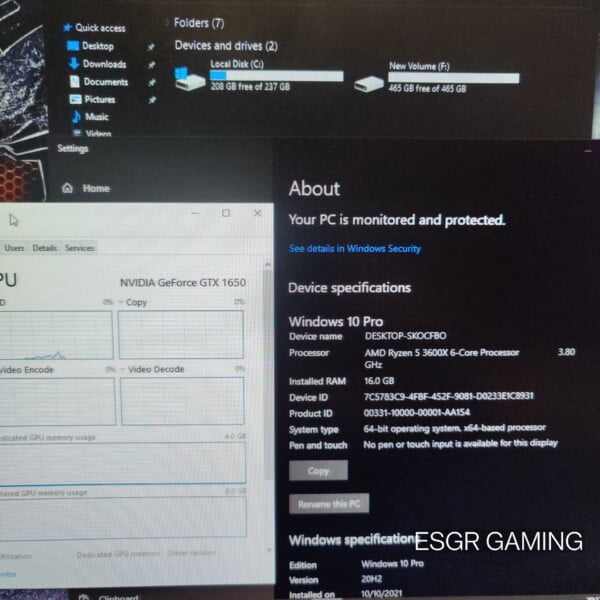Click the Copy button under Device specifications
The width and height of the screenshot is (600, 600).
318,470
